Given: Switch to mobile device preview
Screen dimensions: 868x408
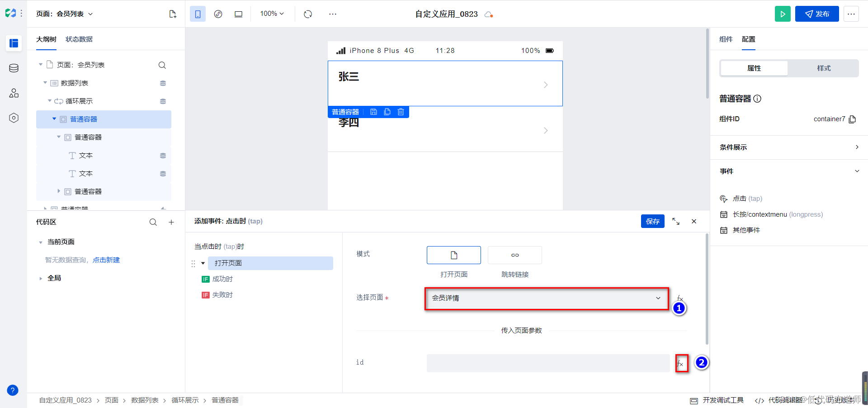Looking at the screenshot, I should (198, 14).
